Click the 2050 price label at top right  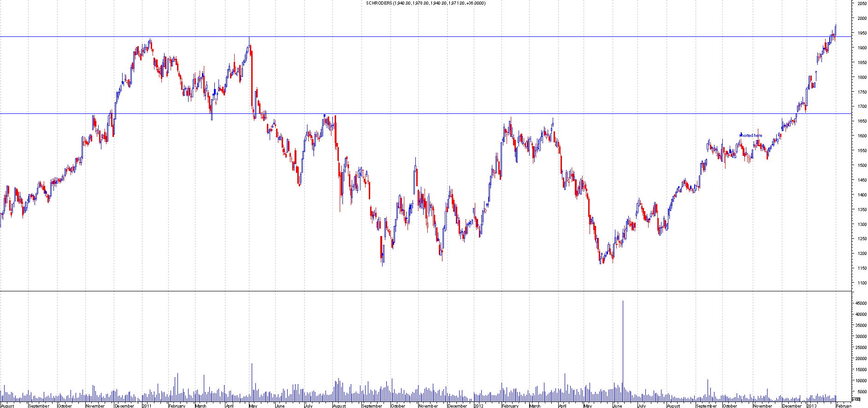862,4
